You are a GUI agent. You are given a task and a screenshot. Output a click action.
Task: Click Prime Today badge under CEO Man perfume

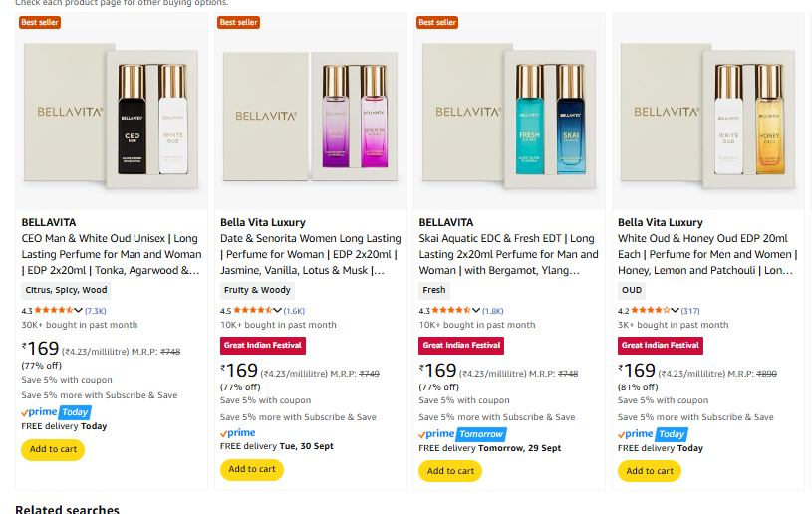[x=56, y=412]
